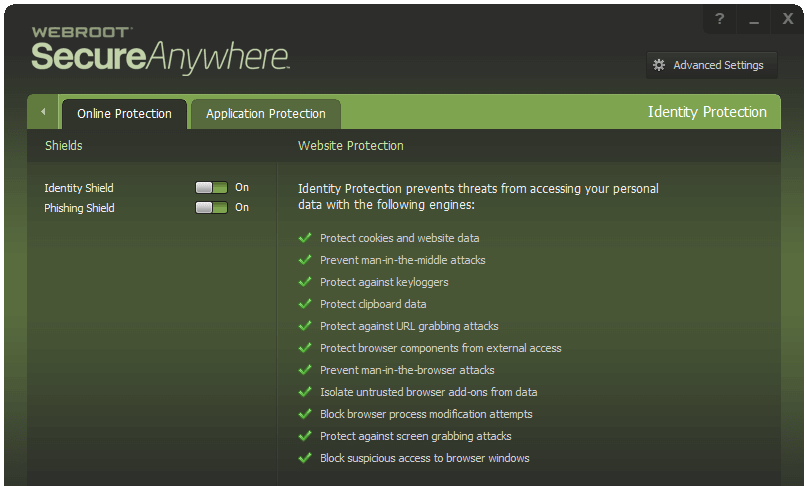This screenshot has height=486, width=807.
Task: Click the Shields heading
Action: (63, 146)
